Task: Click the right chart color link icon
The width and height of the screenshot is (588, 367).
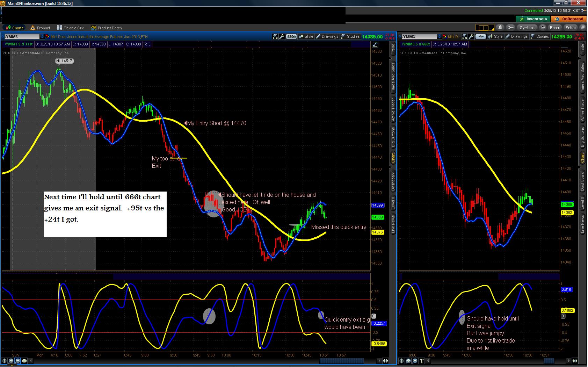Action: (445, 37)
